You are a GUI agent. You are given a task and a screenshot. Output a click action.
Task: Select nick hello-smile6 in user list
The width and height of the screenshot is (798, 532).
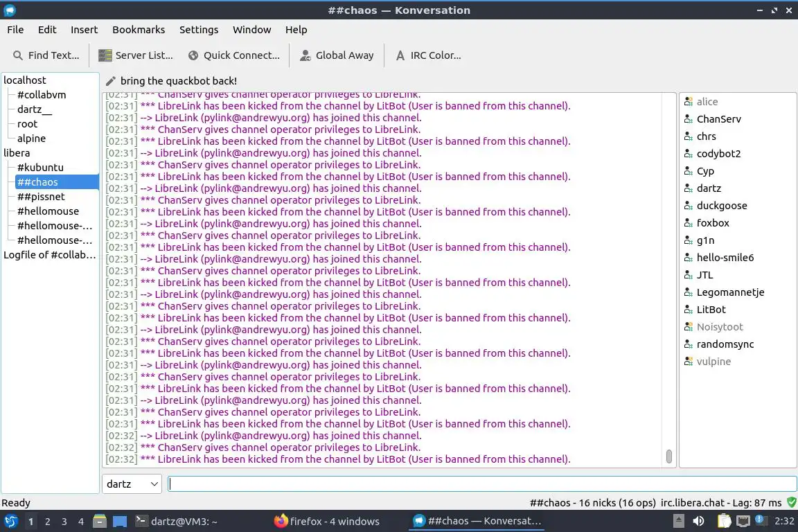point(725,258)
